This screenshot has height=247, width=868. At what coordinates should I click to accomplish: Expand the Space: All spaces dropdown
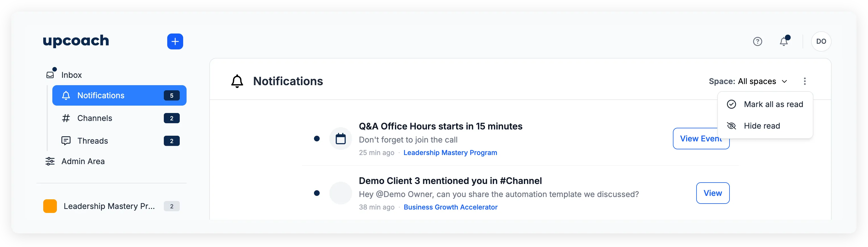pyautogui.click(x=747, y=81)
